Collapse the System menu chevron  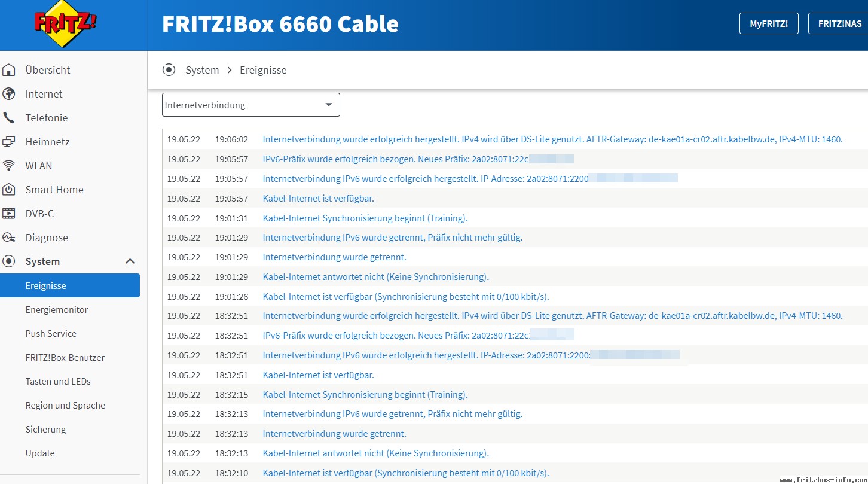click(x=130, y=261)
